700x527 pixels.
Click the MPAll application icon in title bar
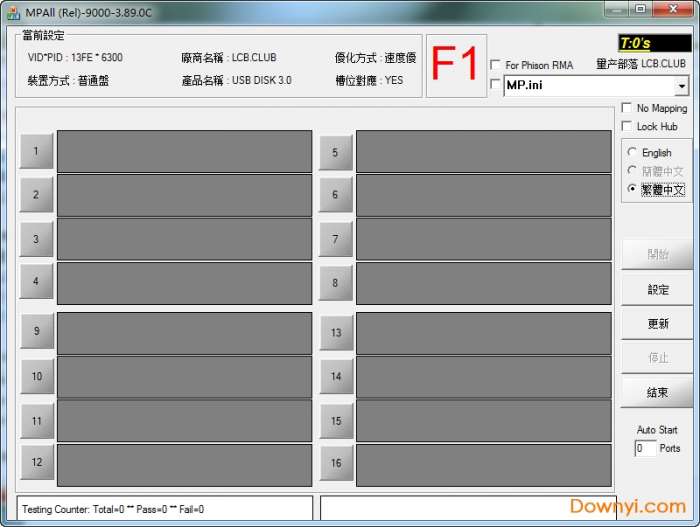click(13, 13)
